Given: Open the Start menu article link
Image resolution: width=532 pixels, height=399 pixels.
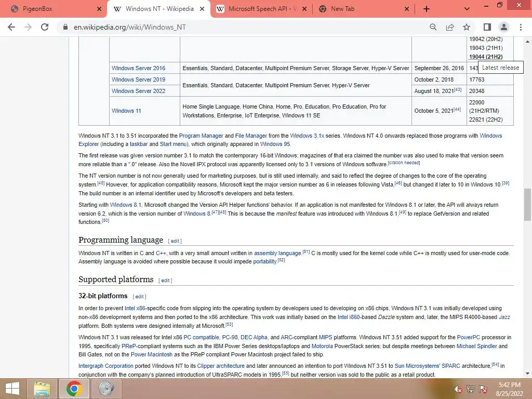Looking at the screenshot, I should [x=173, y=144].
